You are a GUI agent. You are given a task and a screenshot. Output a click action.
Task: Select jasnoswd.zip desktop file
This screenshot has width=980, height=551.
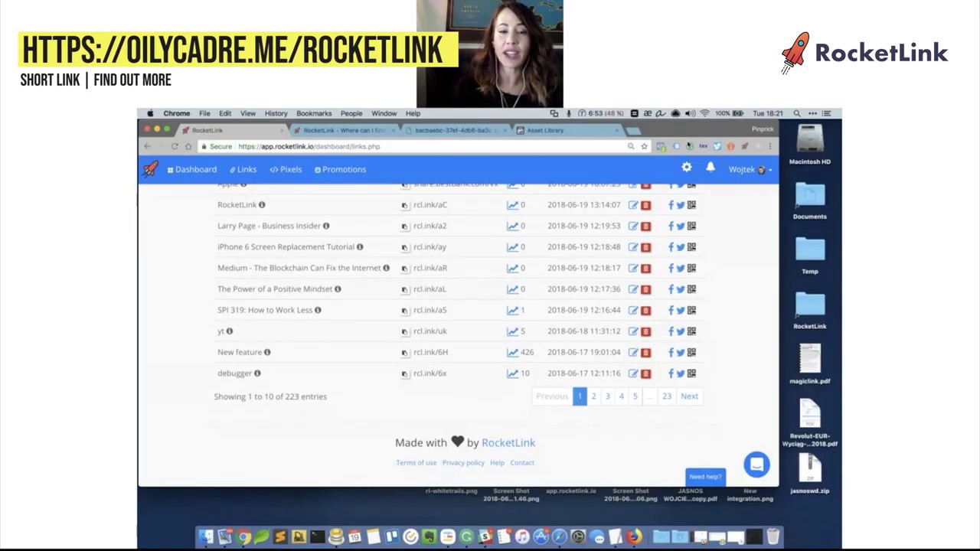coord(810,474)
